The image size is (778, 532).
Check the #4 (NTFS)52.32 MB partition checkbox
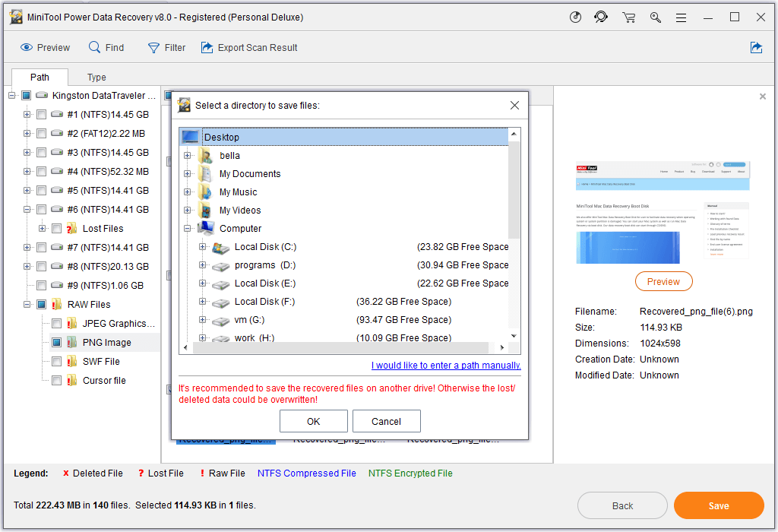click(42, 172)
